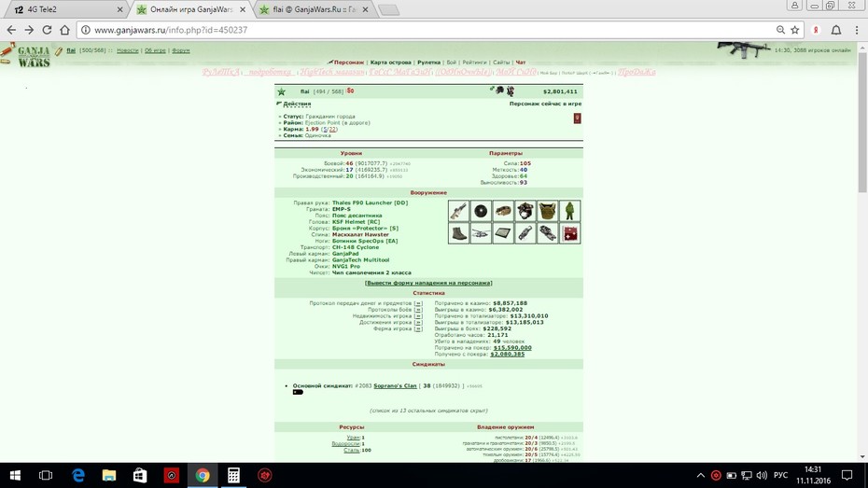Click the zoom magnifier icon in address bar
The width and height of the screenshot is (868, 488).
780,30
